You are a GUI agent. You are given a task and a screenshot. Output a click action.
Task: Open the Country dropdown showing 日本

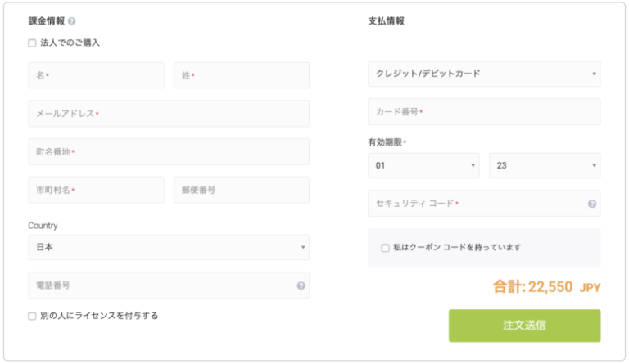(x=169, y=246)
